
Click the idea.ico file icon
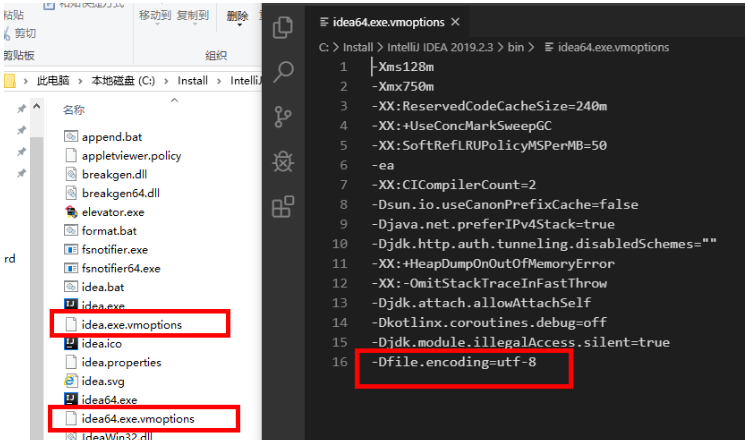click(x=71, y=343)
